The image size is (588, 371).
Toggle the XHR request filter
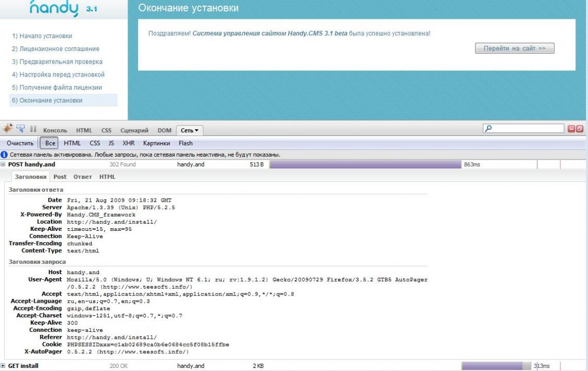[x=128, y=143]
